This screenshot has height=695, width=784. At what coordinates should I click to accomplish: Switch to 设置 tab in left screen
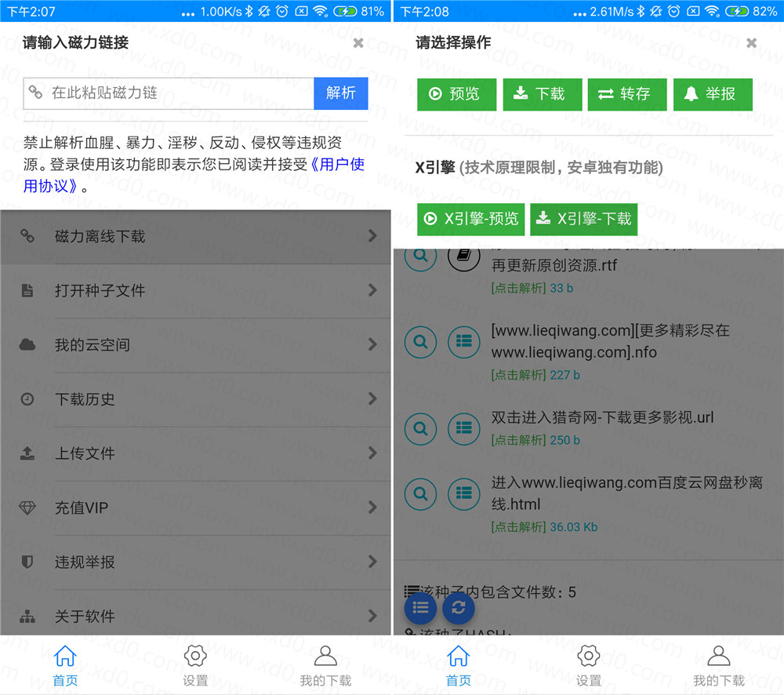pyautogui.click(x=195, y=666)
